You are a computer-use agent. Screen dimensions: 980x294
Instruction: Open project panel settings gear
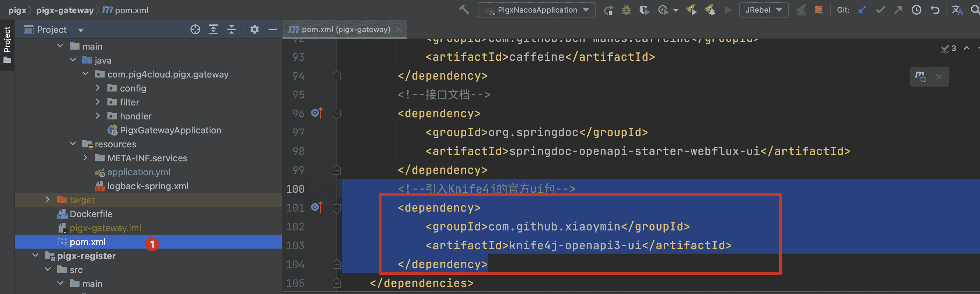coord(254,30)
